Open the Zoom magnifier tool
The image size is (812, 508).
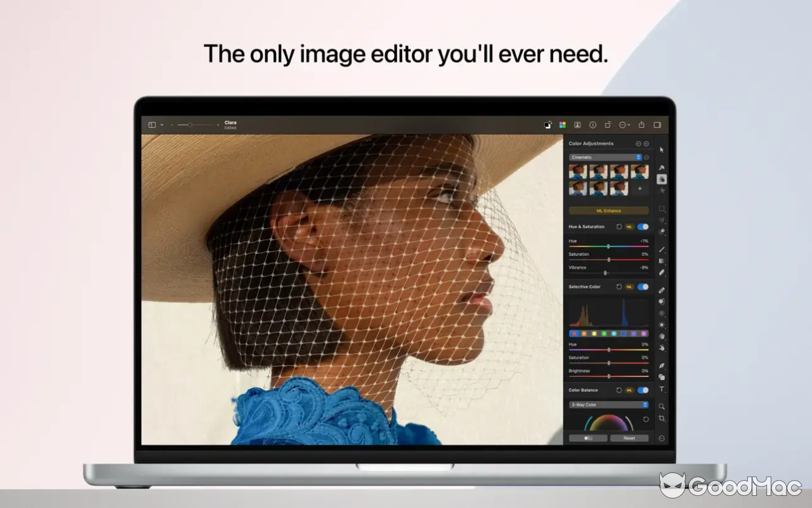[662, 405]
